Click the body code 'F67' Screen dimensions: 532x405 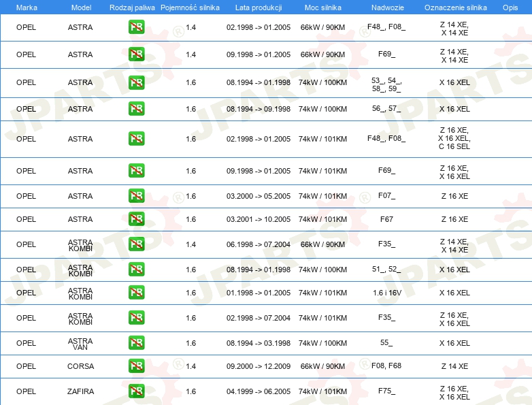pos(386,219)
